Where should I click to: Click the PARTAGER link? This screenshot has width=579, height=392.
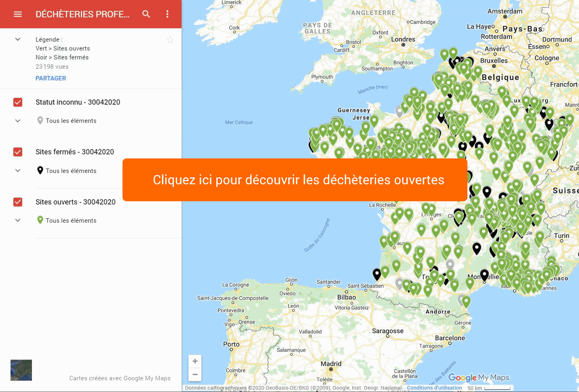(51, 78)
